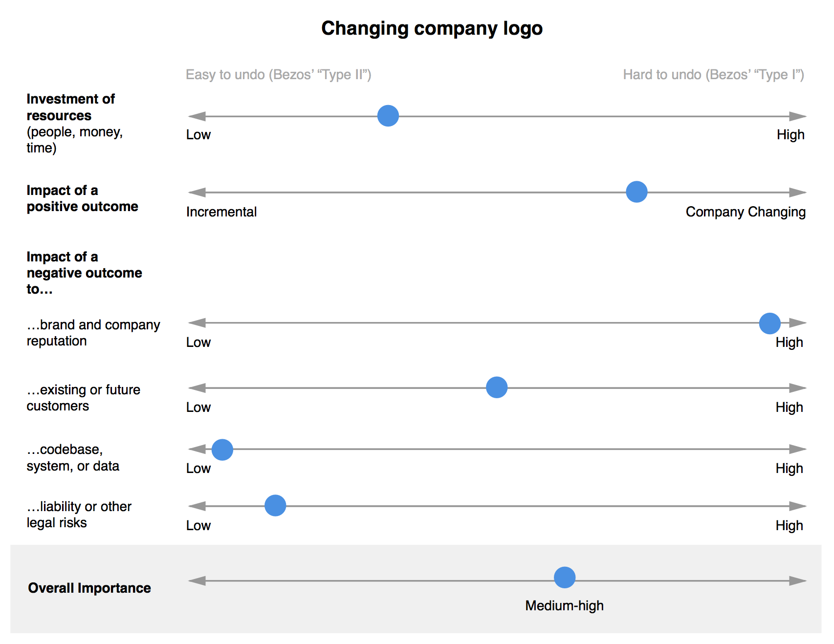Viewport: 834px width, 644px height.
Task: Click the brand and company reputation slider dot
Action: tap(769, 323)
